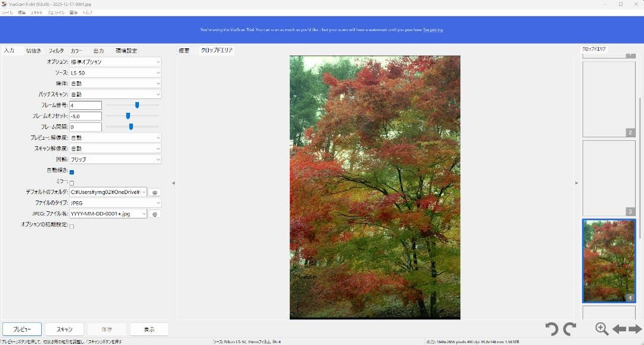Switch to the フィルタ tab
Image resolution: width=644 pixels, height=345 pixels.
(x=56, y=51)
